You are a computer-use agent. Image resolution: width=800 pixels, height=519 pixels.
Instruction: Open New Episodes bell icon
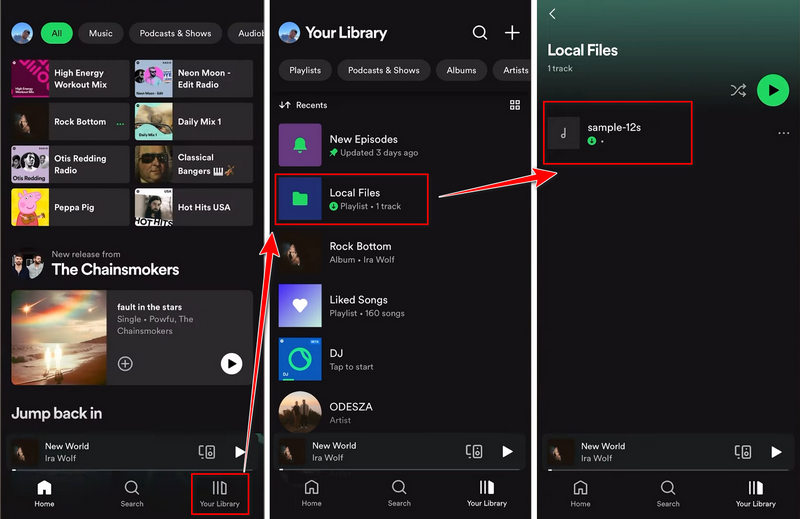tap(300, 145)
